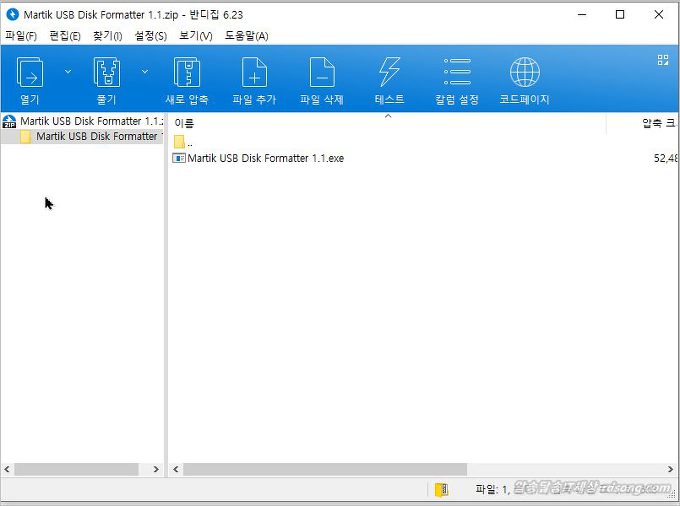Open the 파일(F) menu
This screenshot has width=680, height=506.
click(x=21, y=36)
